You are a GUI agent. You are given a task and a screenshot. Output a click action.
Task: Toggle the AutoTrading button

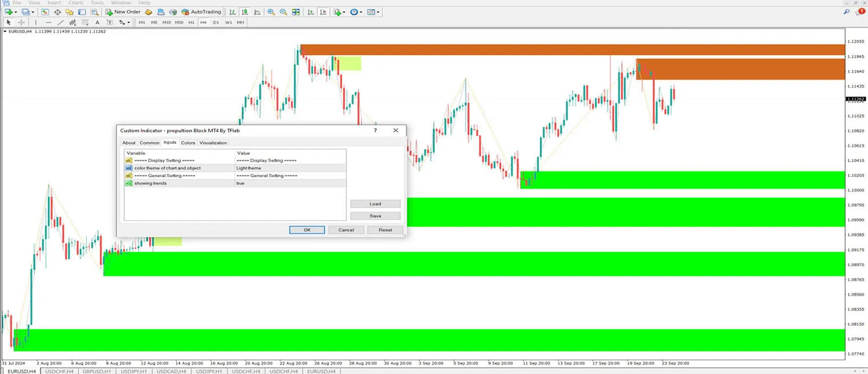(201, 12)
